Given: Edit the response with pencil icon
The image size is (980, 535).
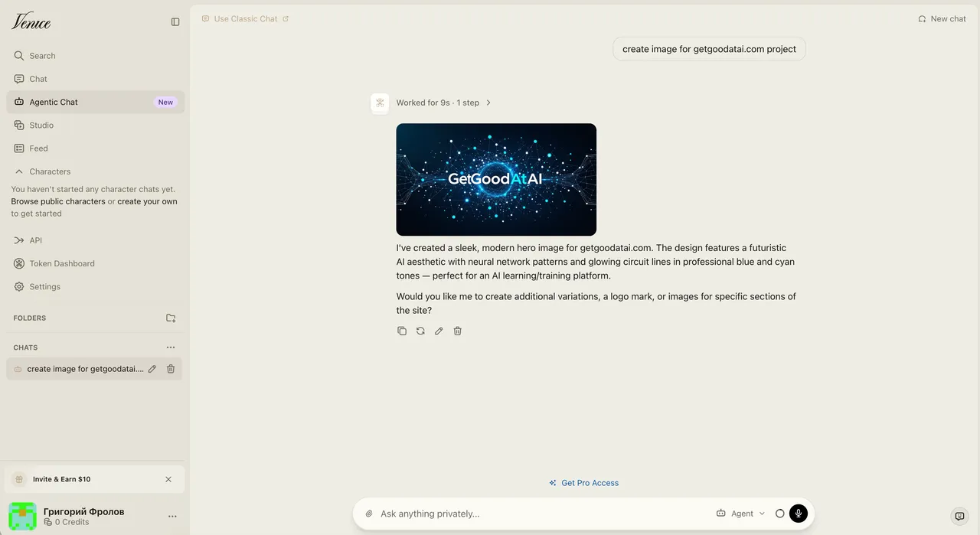Looking at the screenshot, I should [x=439, y=331].
